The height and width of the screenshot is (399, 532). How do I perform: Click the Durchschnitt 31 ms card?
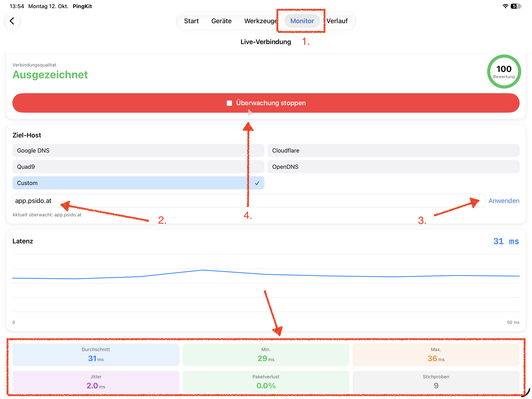96,355
